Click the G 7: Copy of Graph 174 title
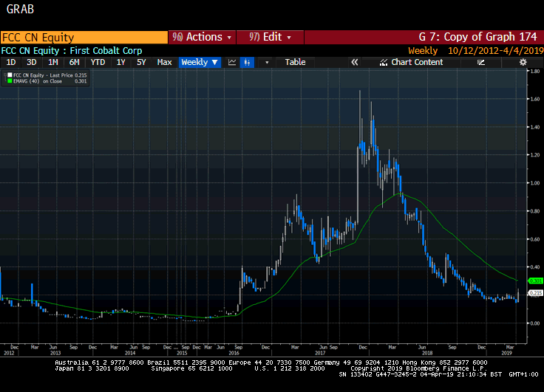 click(x=477, y=37)
